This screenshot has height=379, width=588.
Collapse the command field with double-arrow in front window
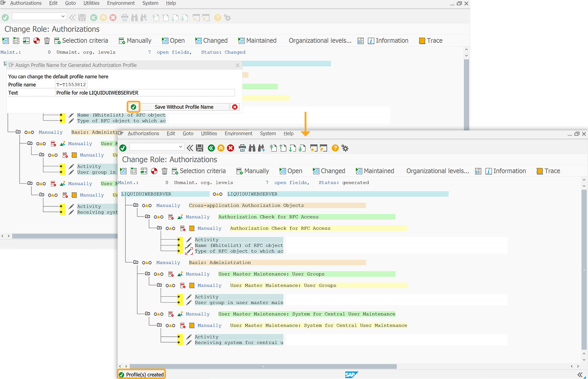pyautogui.click(x=190, y=148)
